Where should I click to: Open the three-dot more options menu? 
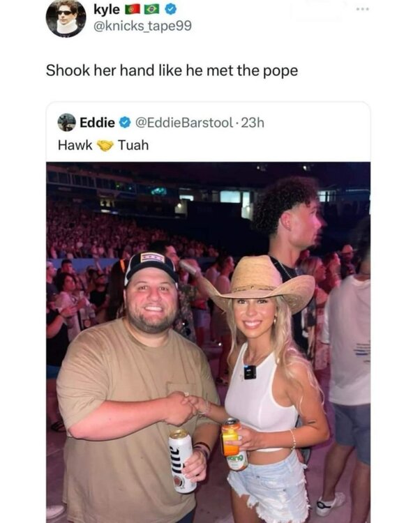362,9
